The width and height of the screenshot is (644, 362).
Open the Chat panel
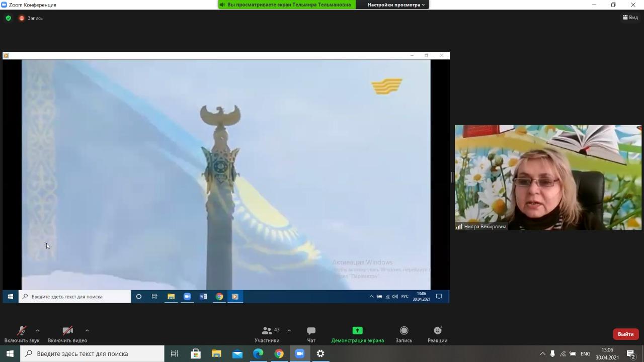coord(311,334)
